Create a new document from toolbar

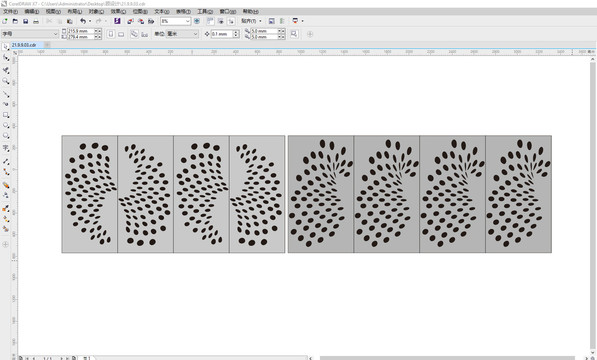tap(5, 21)
